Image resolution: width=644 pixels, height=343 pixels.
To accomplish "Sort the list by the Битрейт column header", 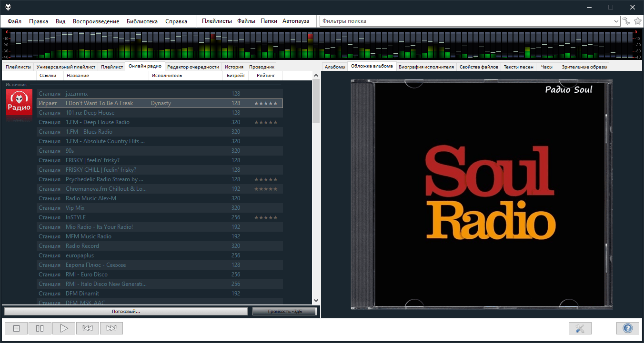I will click(236, 76).
